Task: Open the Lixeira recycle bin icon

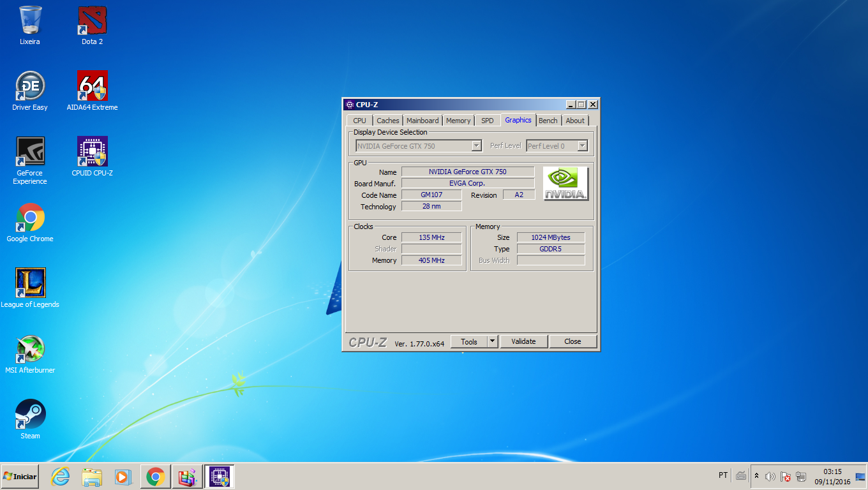Action: (x=30, y=26)
